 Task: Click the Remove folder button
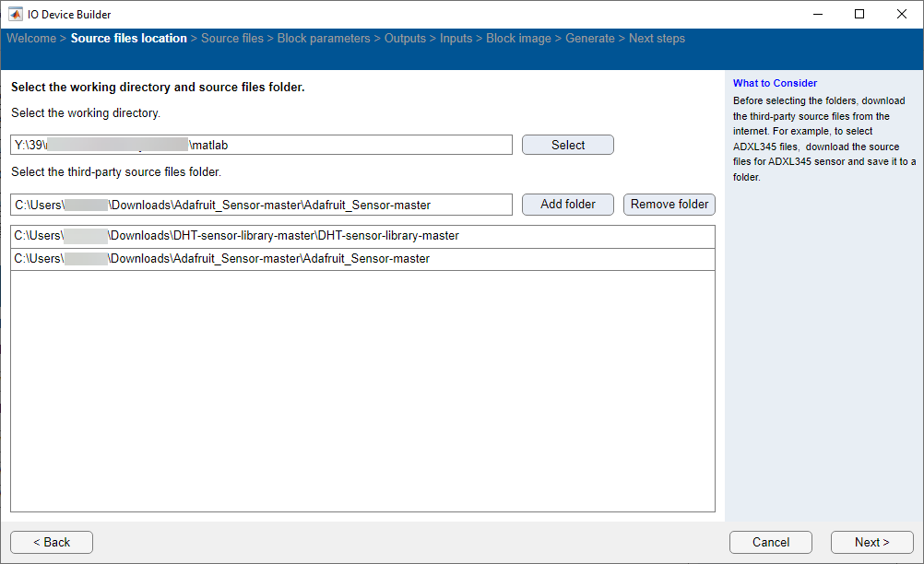point(669,204)
